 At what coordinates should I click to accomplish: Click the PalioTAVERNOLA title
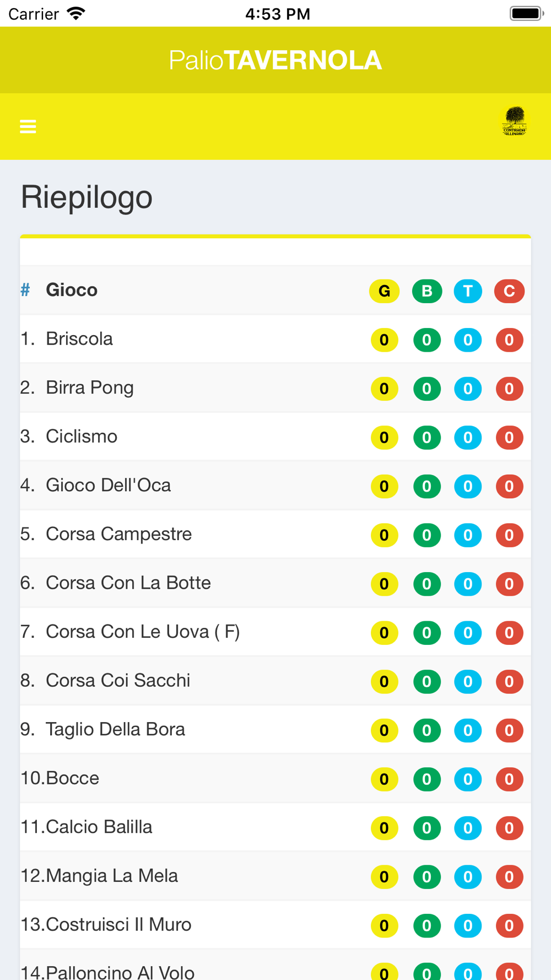[x=275, y=60]
